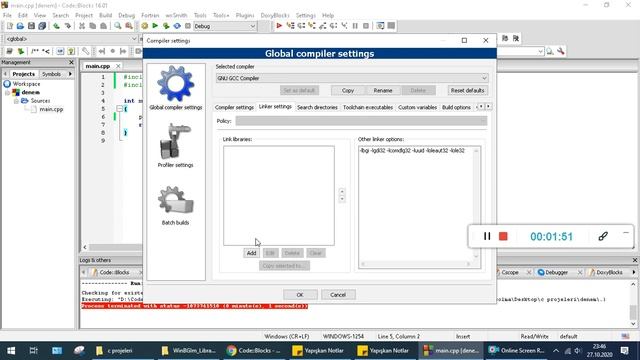
Task: Click the Run to cursor debug icon
Action: 290,26
